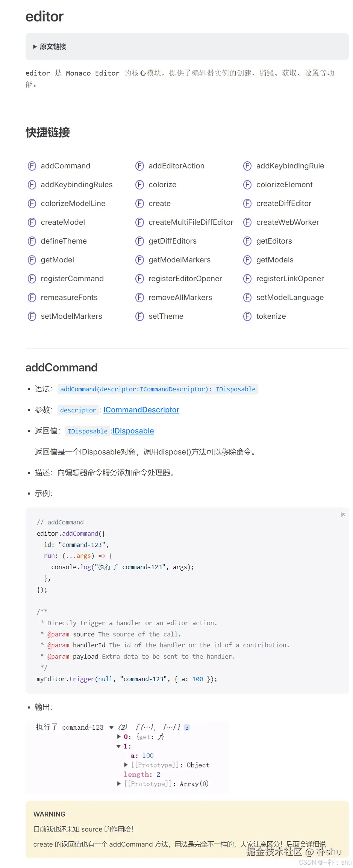
Task: Click the F icon next to registerLinkOpener
Action: click(x=247, y=279)
